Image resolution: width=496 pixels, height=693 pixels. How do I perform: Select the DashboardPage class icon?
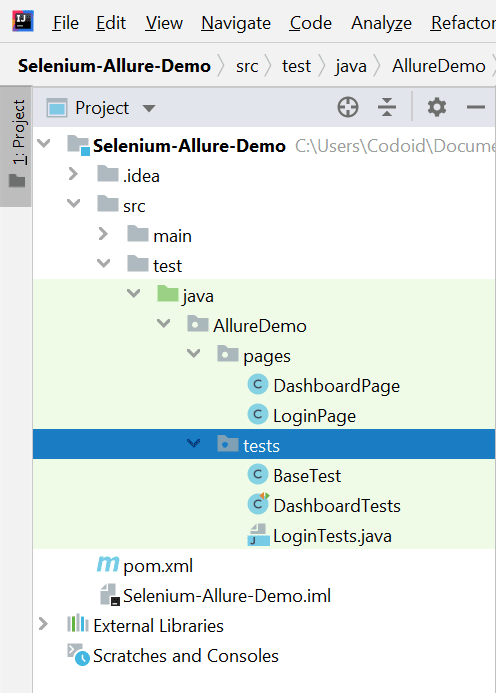[x=258, y=385]
